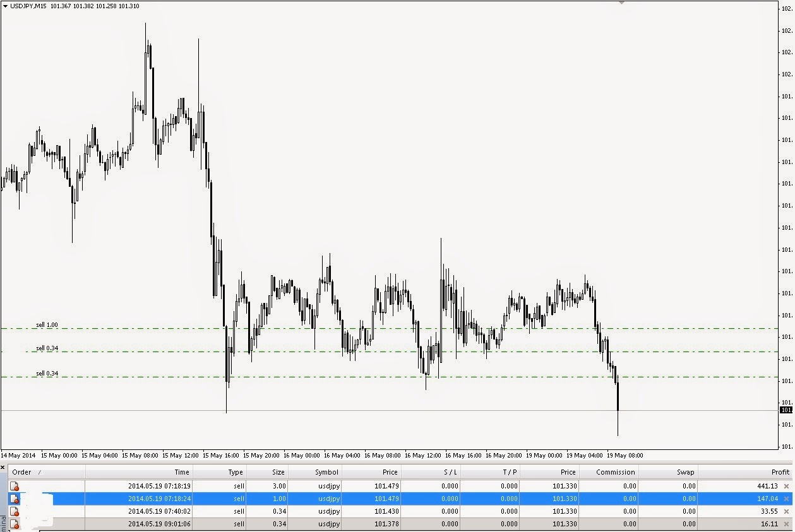Sort orders by the Profit column header
This screenshot has height=532, width=795.
[745, 472]
